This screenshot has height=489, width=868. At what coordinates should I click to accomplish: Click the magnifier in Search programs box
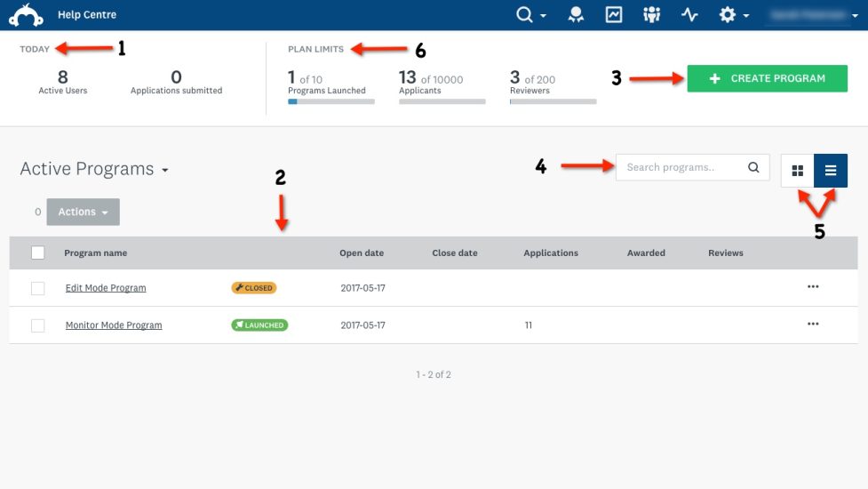pyautogui.click(x=753, y=167)
